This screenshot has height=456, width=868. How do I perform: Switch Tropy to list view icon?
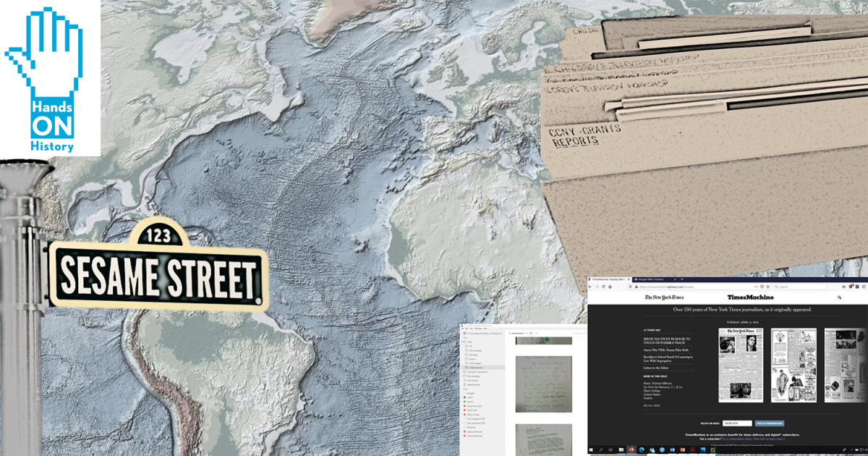tap(510, 333)
